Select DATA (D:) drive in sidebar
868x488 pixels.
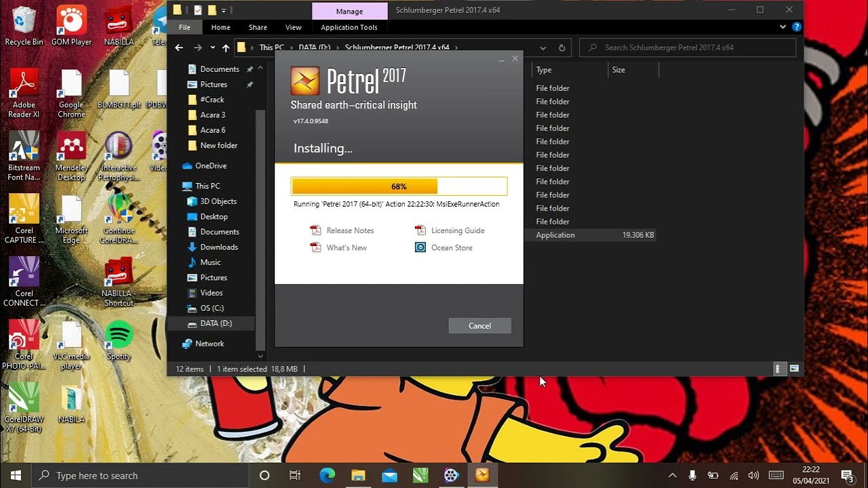212,323
